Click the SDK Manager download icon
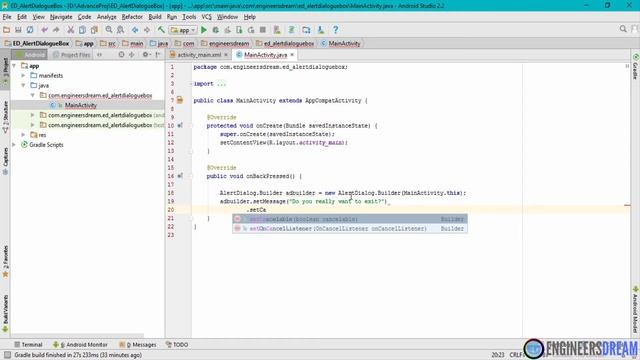 click(x=321, y=30)
